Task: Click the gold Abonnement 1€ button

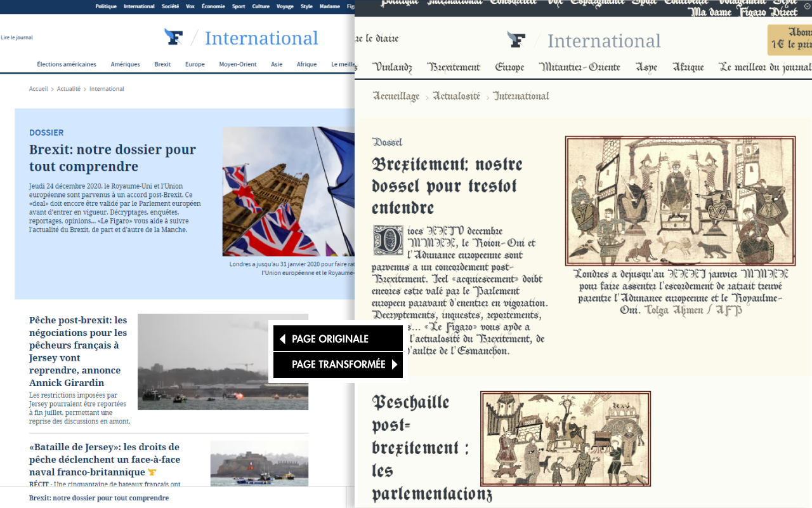Action: point(790,40)
